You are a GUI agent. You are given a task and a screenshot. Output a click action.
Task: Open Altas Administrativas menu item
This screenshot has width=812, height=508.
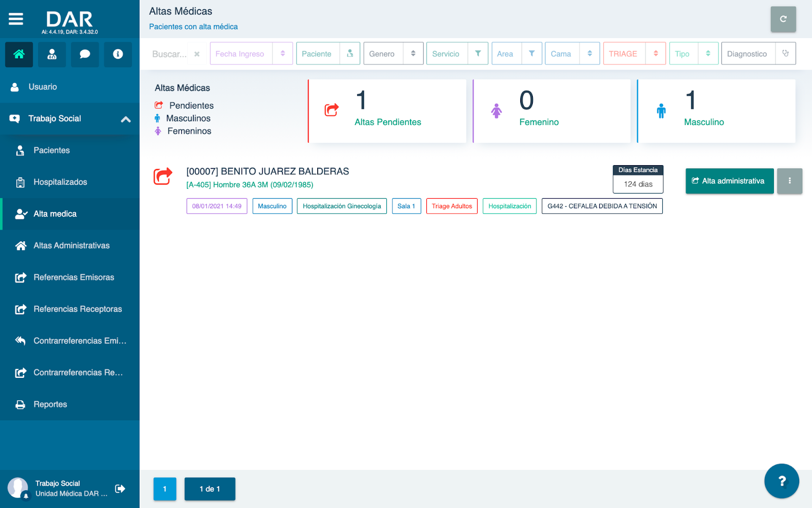(71, 245)
